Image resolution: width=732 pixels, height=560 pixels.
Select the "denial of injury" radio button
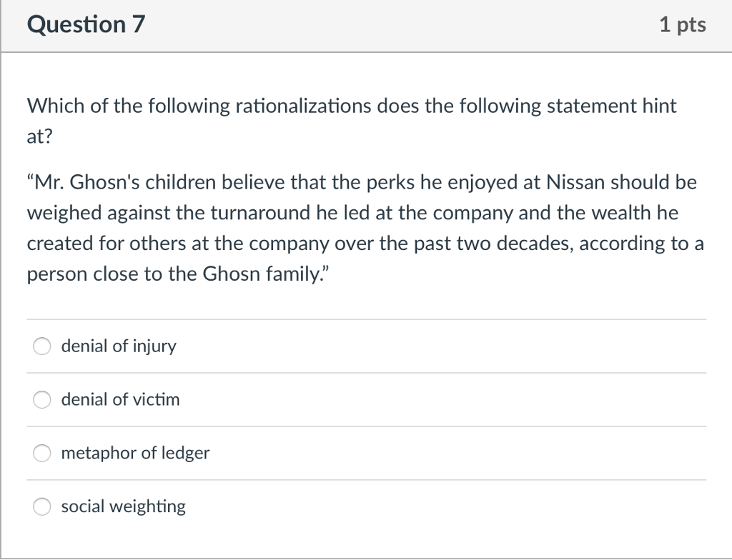(x=42, y=346)
